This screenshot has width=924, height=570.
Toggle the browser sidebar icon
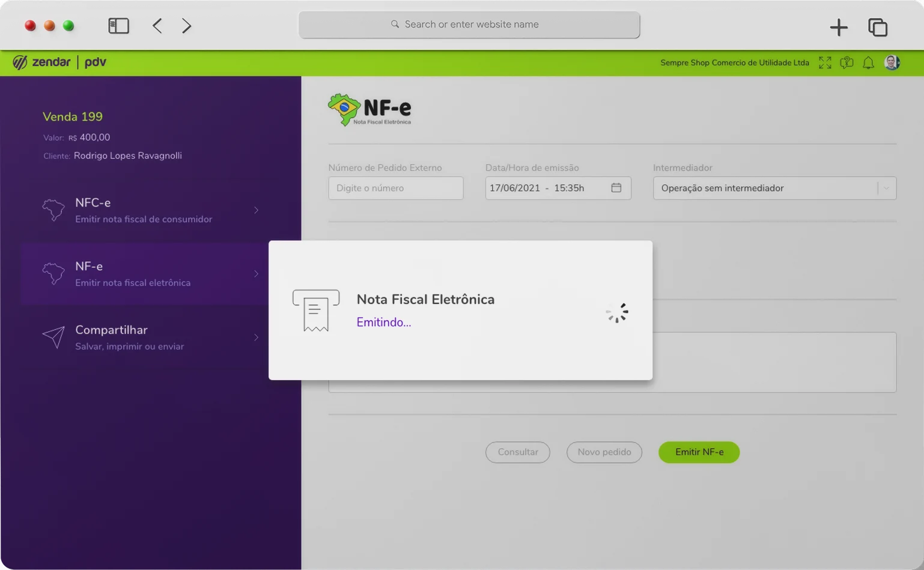[118, 25]
